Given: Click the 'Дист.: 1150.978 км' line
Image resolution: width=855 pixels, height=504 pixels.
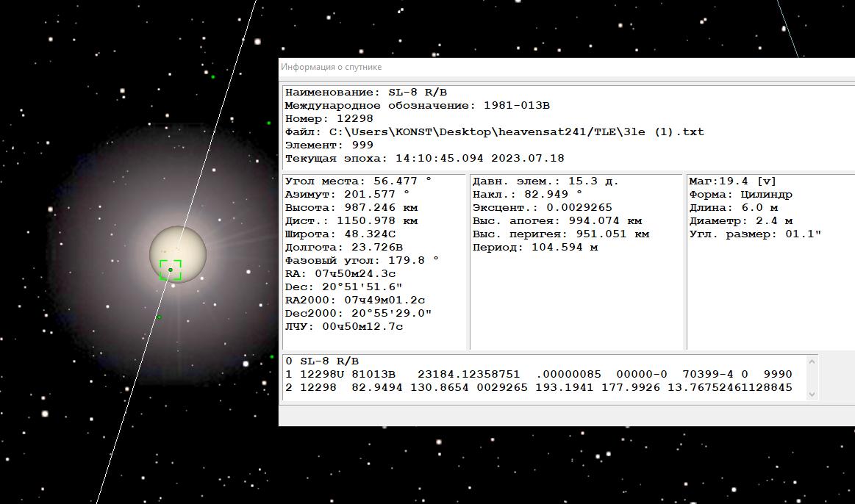Looking at the screenshot, I should pyautogui.click(x=351, y=220).
